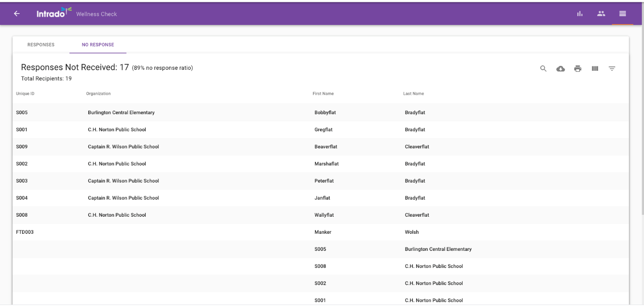Open the bar chart statistics view
The height and width of the screenshot is (307, 644).
tap(580, 14)
